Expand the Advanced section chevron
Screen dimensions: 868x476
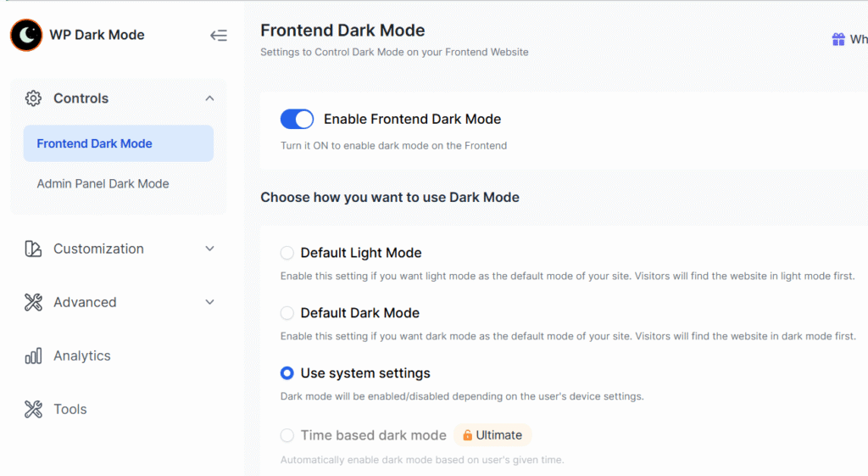click(x=209, y=302)
